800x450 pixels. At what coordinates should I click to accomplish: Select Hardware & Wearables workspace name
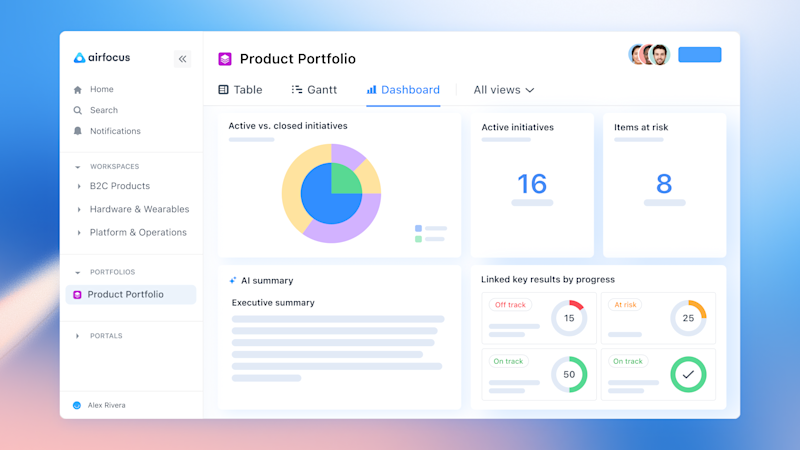139,209
